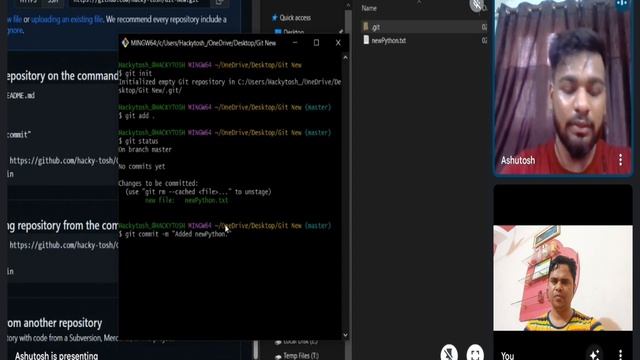Select Desktop in the Explorer navigation pane

(293, 32)
